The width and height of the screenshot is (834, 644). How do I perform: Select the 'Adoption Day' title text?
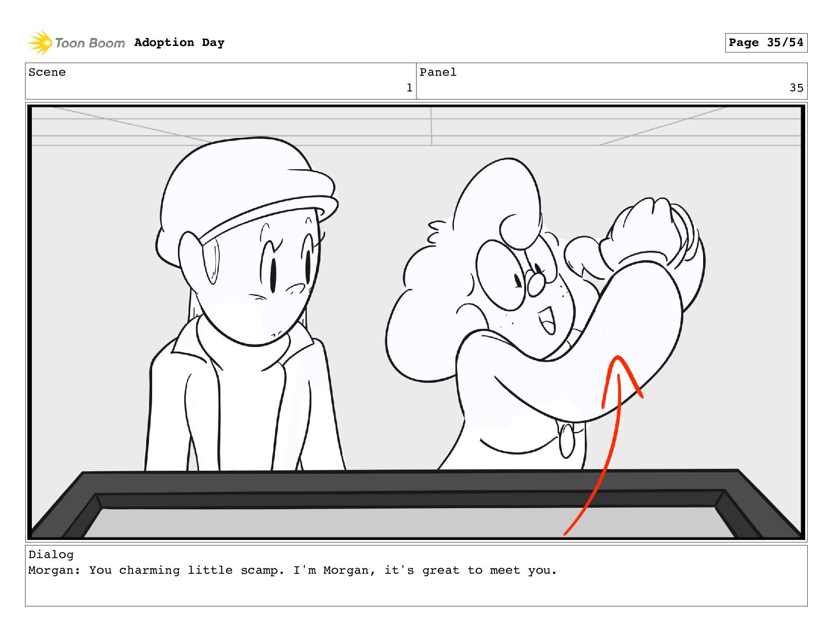[x=179, y=42]
